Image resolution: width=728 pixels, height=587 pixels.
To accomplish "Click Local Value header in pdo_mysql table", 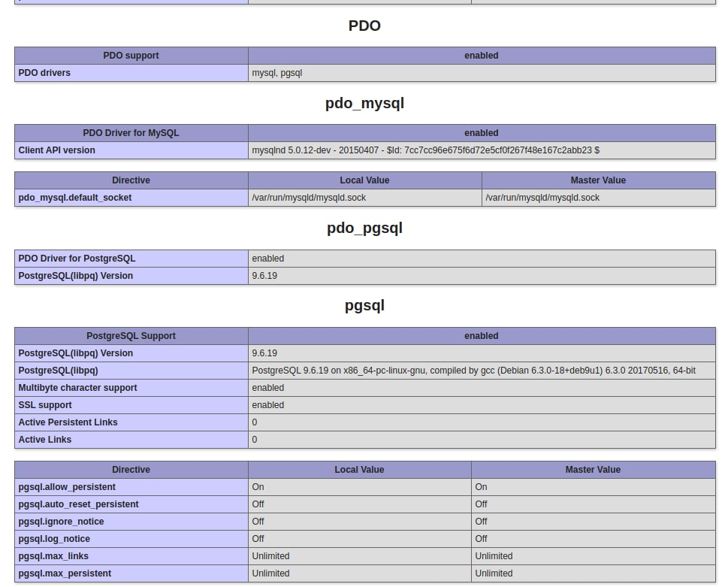I will point(364,180).
